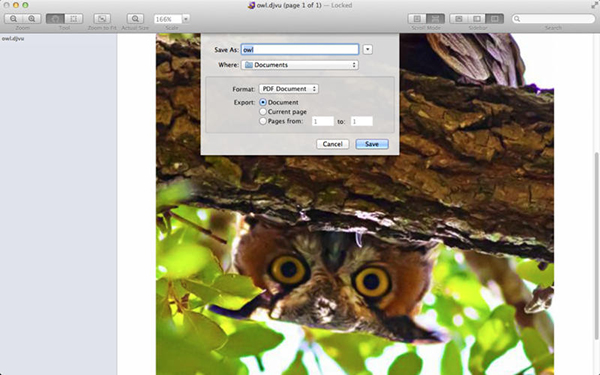The image size is (600, 375).
Task: Select the Current page radio option
Action: pyautogui.click(x=263, y=112)
